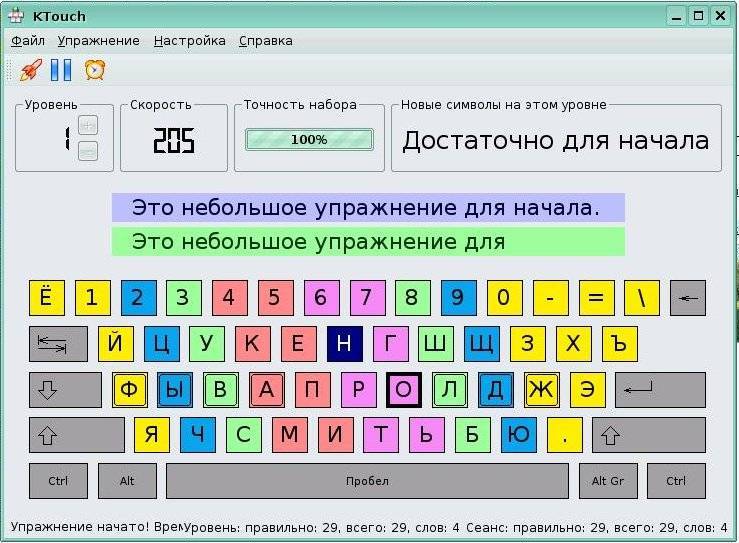Click the Ь key
The width and height of the screenshot is (739, 543).
[x=427, y=435]
